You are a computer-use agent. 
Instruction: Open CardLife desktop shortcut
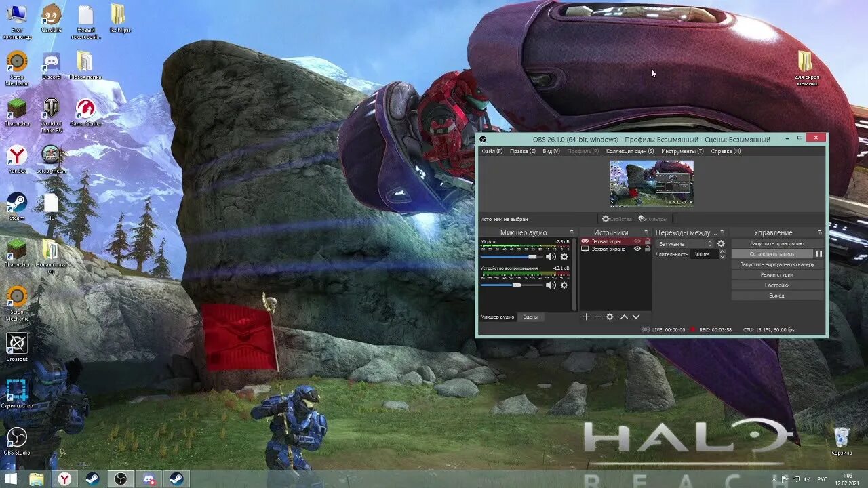(52, 18)
